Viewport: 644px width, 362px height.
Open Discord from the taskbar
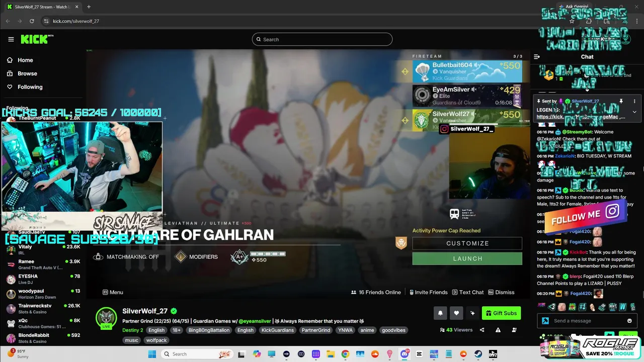point(405,354)
